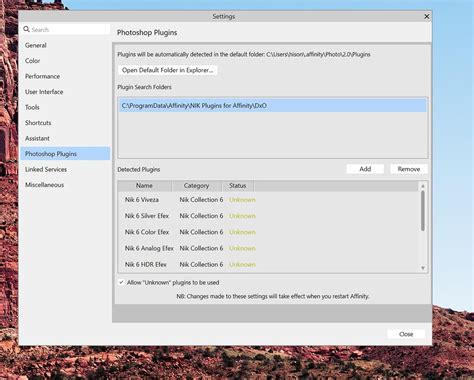Click the plugin list scroll down arrow
The image size is (474, 380).
pos(423,268)
